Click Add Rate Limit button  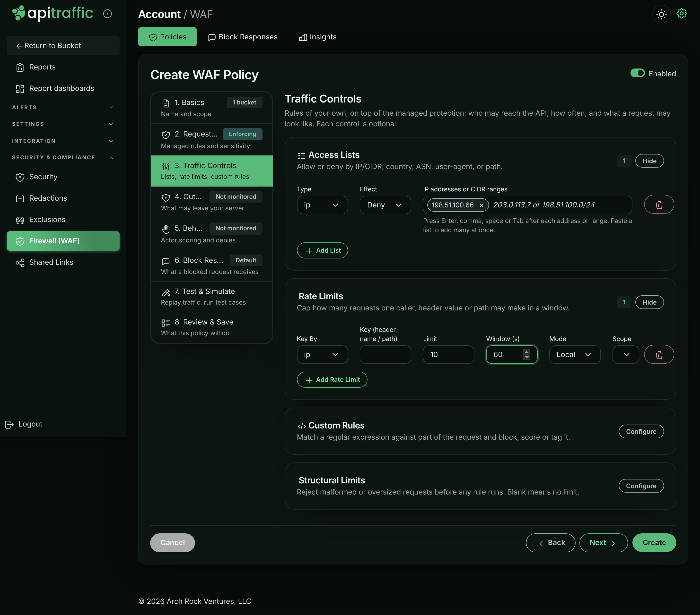tap(332, 380)
